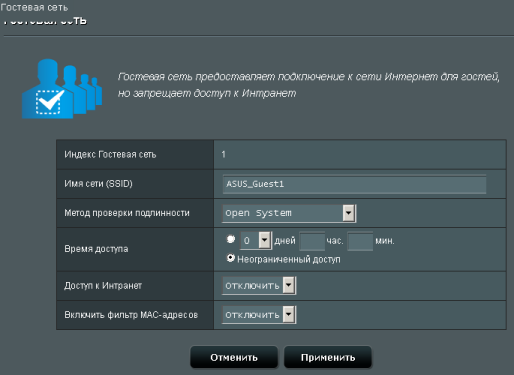The image size is (514, 375).
Task: Expand the days count dropdown
Action: 256,240
